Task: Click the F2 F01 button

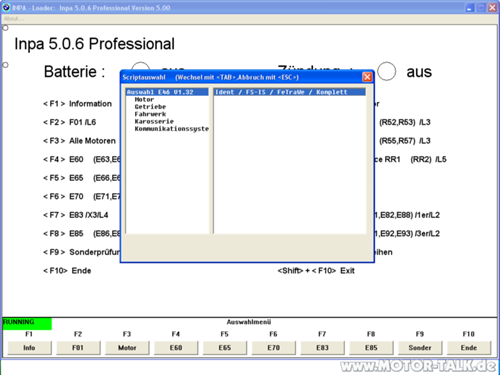Action: point(78,348)
